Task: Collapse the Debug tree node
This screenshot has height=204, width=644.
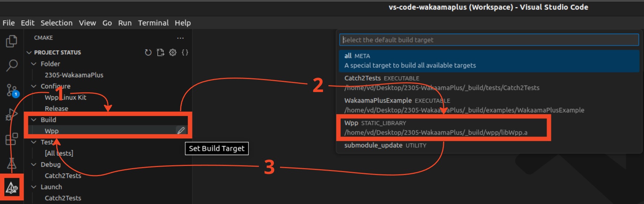Action: 34,165
